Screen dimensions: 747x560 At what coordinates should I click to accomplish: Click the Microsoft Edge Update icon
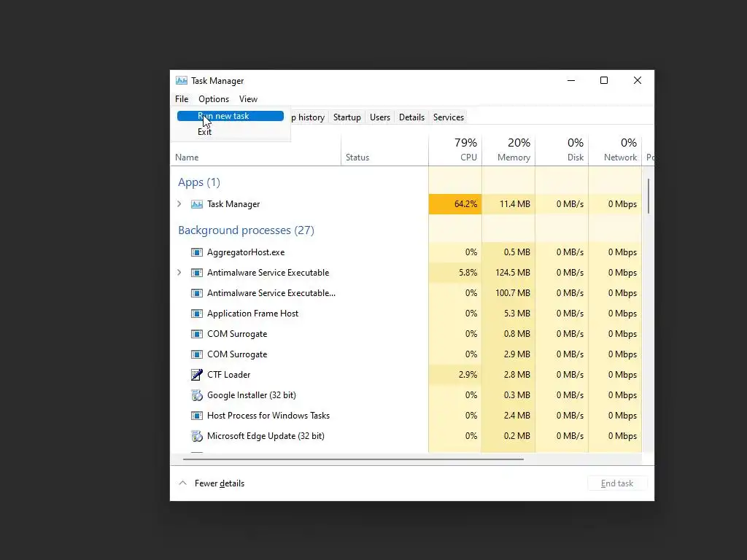[197, 436]
